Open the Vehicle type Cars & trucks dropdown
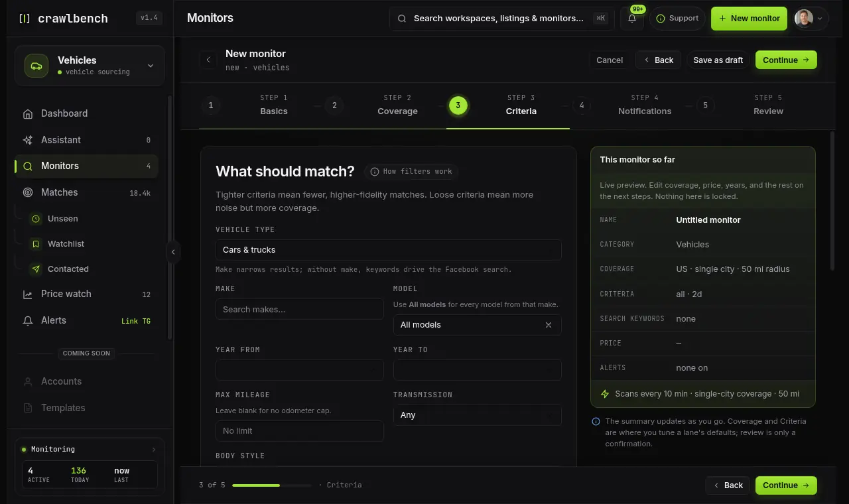Screen dimensions: 849x504 [x=389, y=250]
